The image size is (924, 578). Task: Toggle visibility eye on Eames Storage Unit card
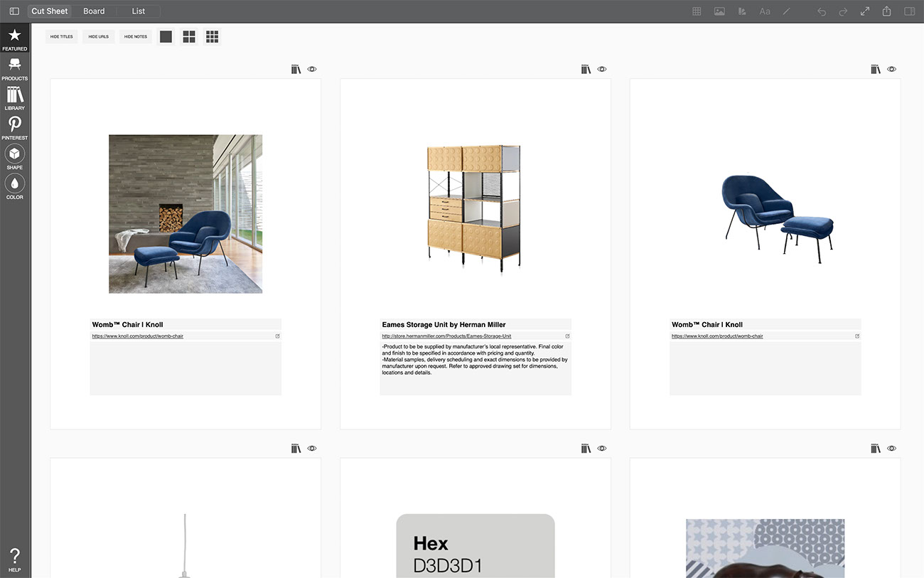point(602,69)
